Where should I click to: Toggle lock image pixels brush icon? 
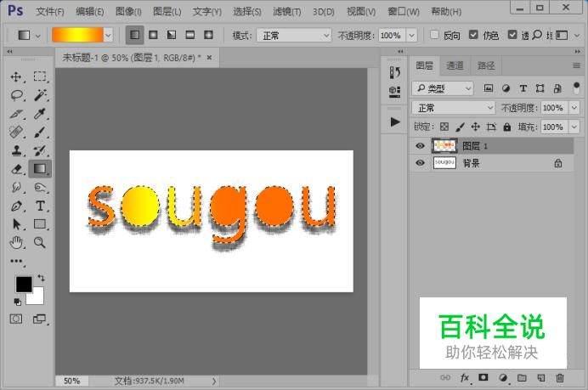point(460,127)
